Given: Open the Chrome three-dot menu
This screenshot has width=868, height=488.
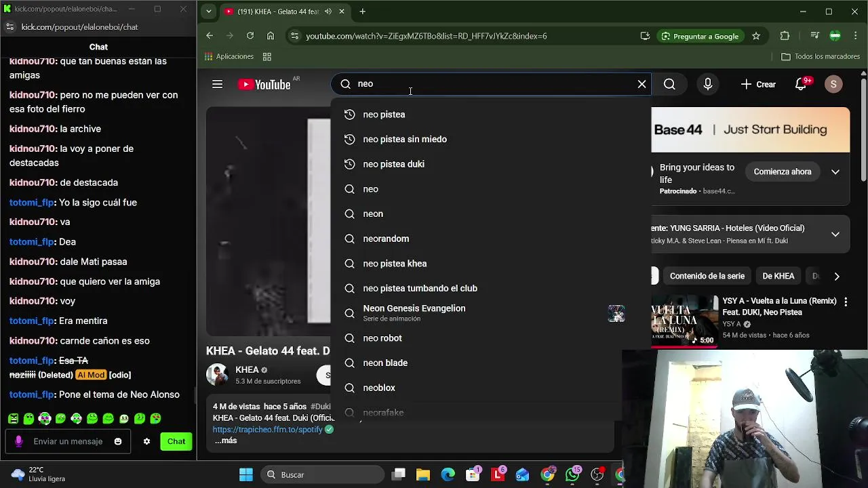Looking at the screenshot, I should [x=855, y=36].
